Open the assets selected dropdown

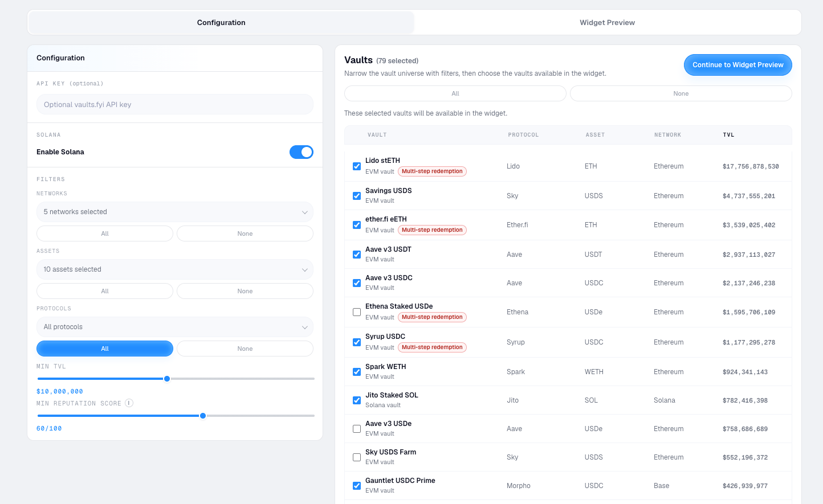tap(175, 269)
